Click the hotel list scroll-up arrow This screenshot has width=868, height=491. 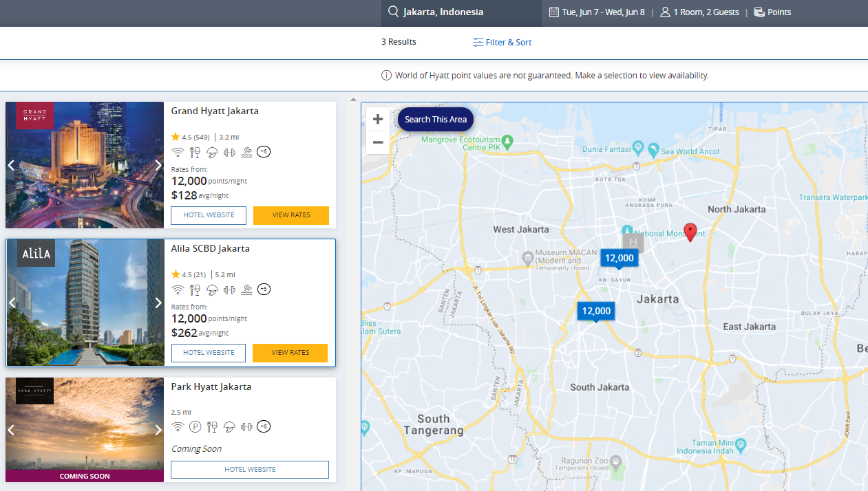tap(354, 99)
